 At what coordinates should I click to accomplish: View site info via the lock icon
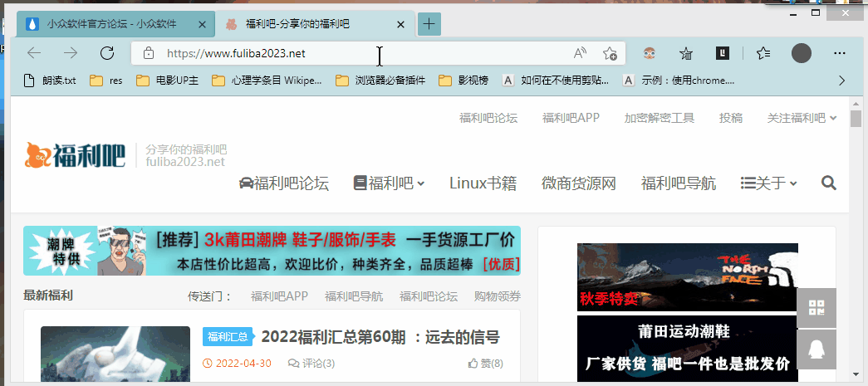[148, 54]
